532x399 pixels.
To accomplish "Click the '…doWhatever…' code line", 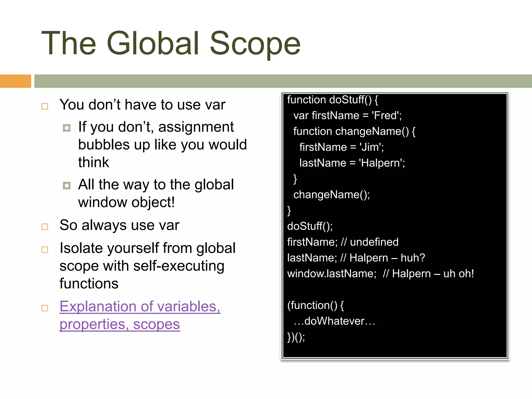I will coord(334,321).
